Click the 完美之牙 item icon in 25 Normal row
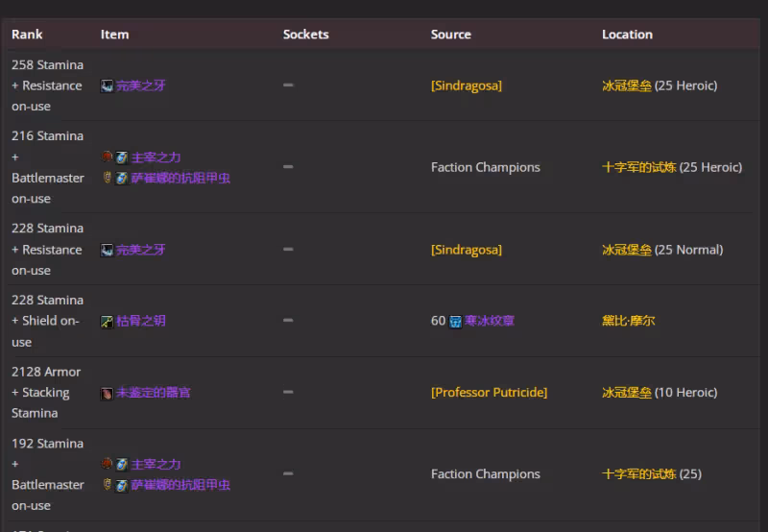The height and width of the screenshot is (532, 768). [107, 251]
